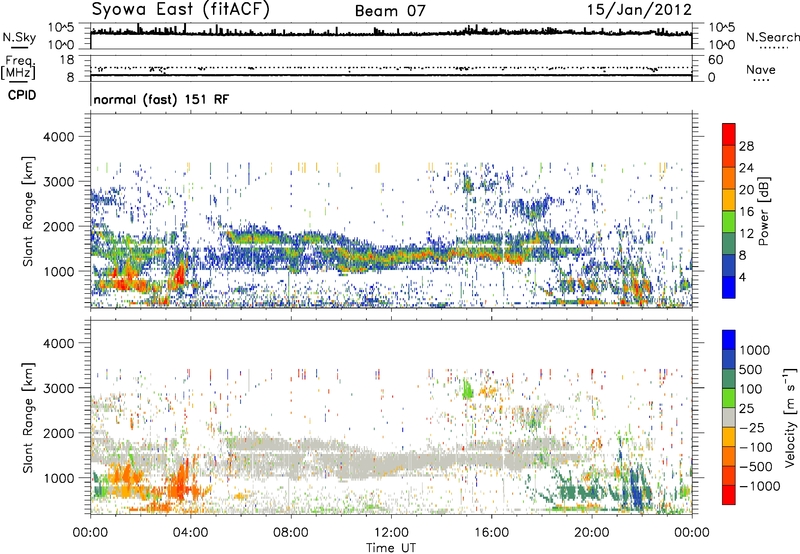Click the 'Power [dB]' color bar title
Viewport: 800px width, 554px height.
click(764, 211)
